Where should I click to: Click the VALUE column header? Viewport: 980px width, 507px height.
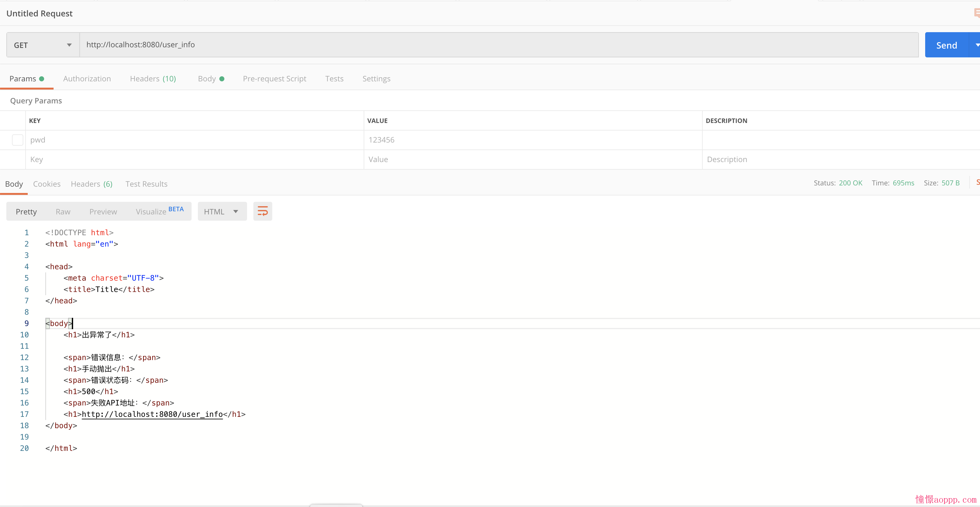378,121
